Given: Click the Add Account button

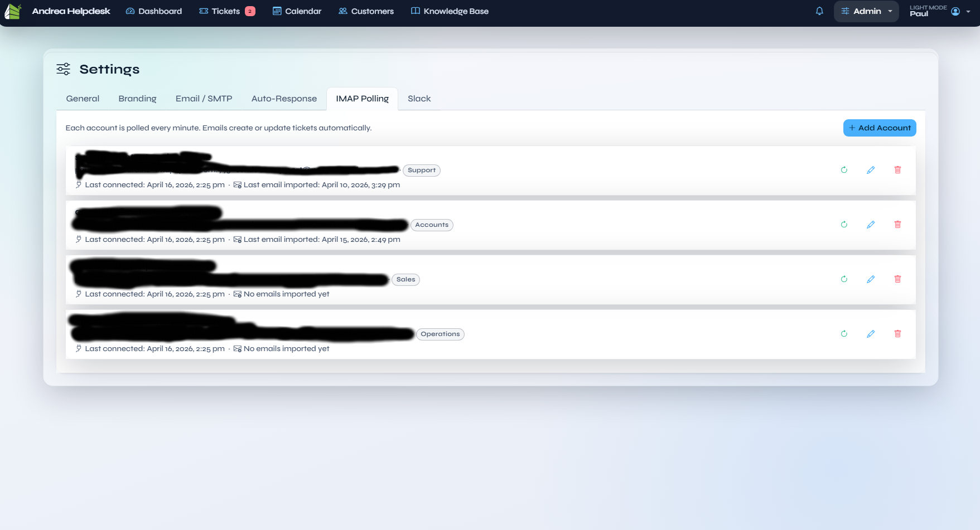Looking at the screenshot, I should coord(880,128).
